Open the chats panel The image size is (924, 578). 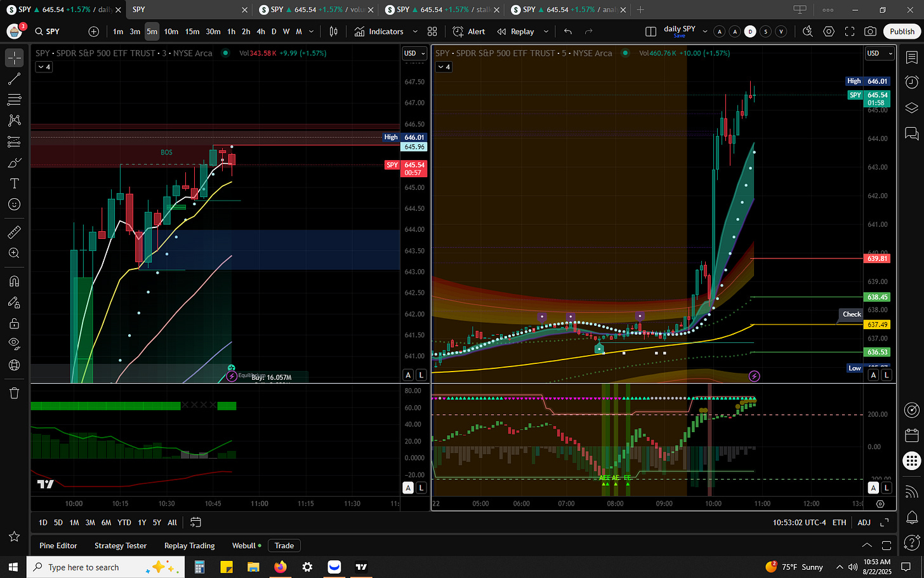pos(911,133)
